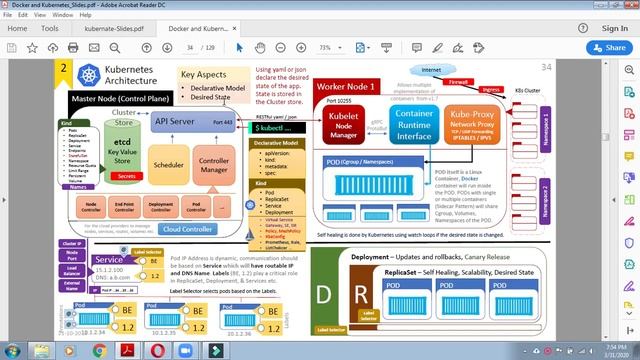Open Opera browser from taskbar
Viewport: 640px width, 360px height.
click(x=157, y=351)
